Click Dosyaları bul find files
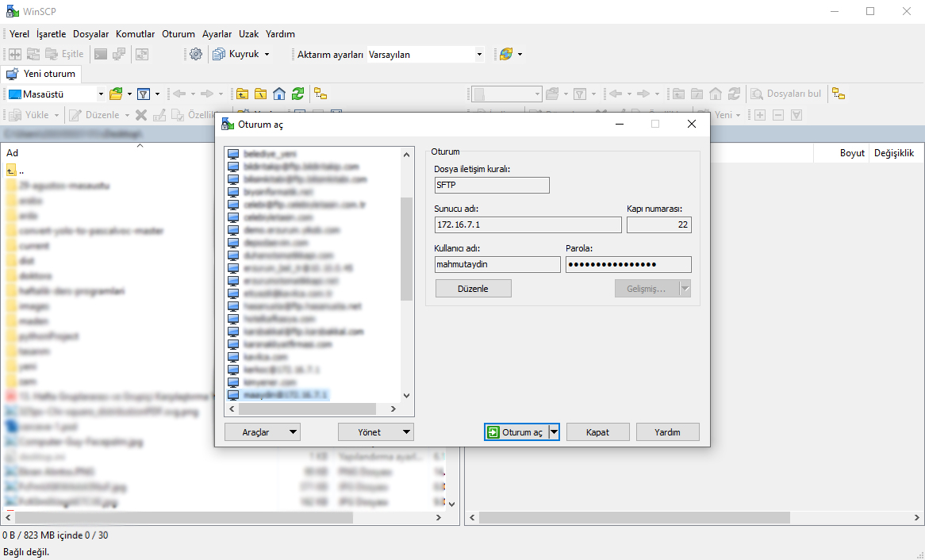Viewport: 925px width, 560px height. (786, 94)
